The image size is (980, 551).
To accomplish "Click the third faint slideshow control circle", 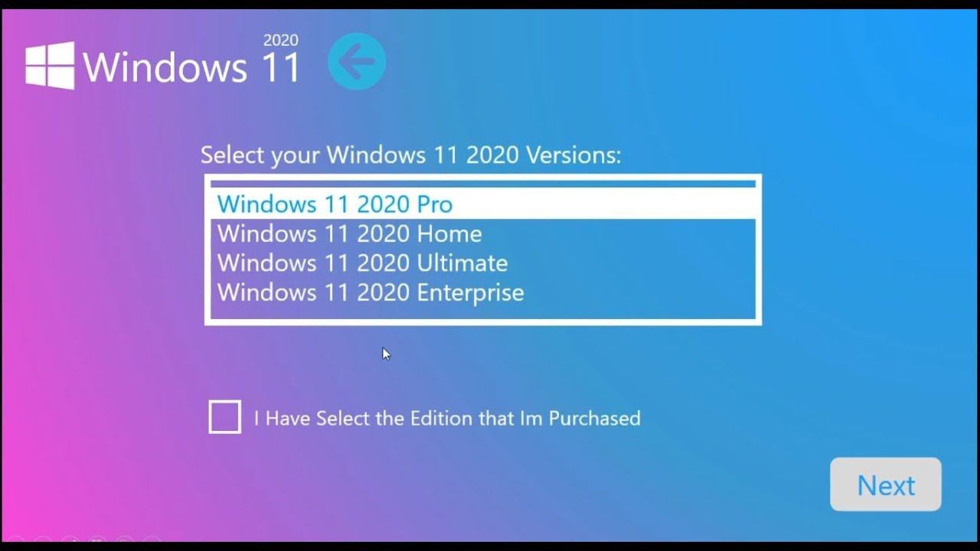I will click(70, 539).
